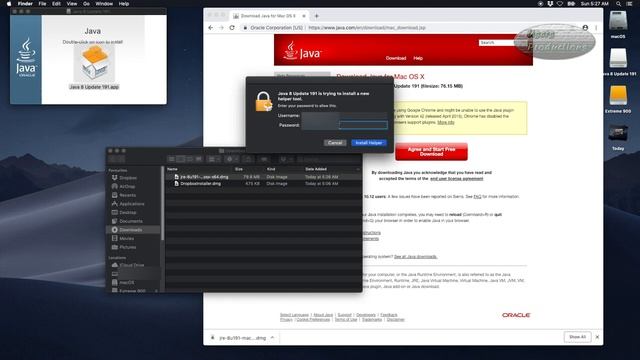Viewport: 640px width, 360px height.
Task: Open a new Chrome tab
Action: point(316,16)
